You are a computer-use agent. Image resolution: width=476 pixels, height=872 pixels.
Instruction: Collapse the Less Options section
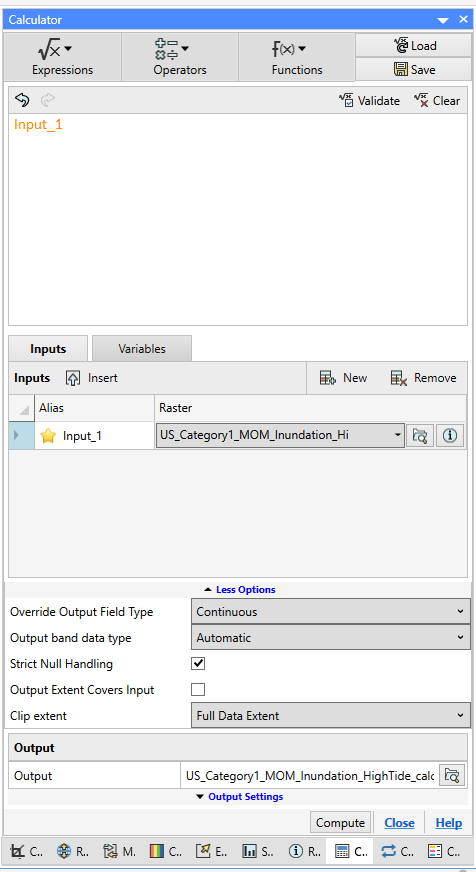pos(239,589)
